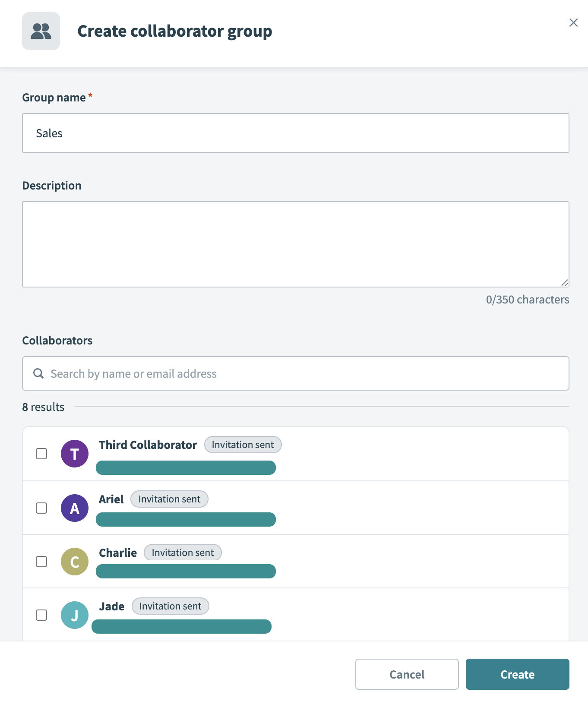
Task: Click the search magnifier icon
Action: click(38, 373)
